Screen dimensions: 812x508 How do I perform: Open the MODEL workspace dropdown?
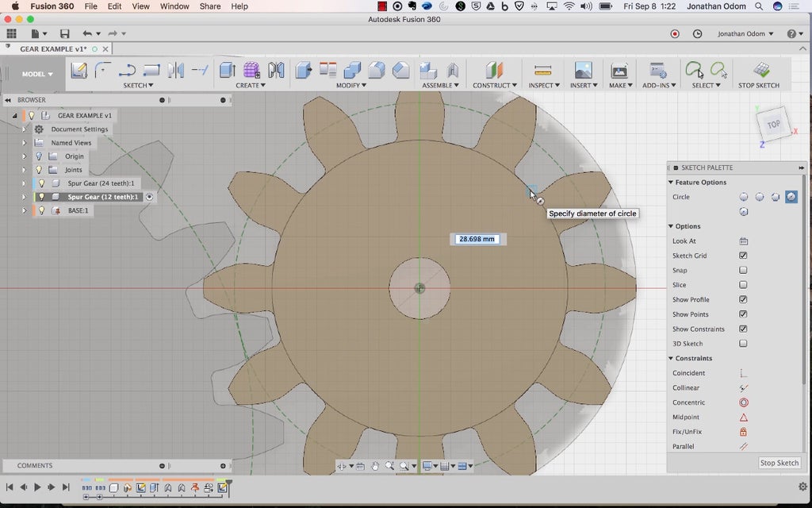(37, 74)
